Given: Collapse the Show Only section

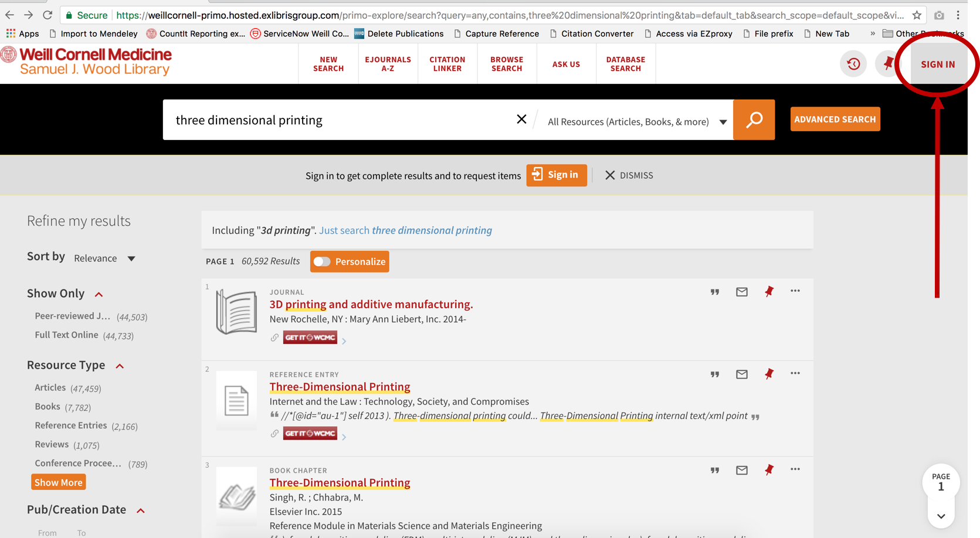Looking at the screenshot, I should coord(99,294).
